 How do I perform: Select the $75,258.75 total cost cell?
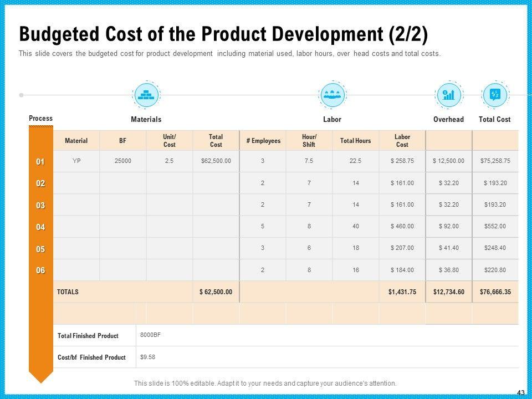pos(496,161)
